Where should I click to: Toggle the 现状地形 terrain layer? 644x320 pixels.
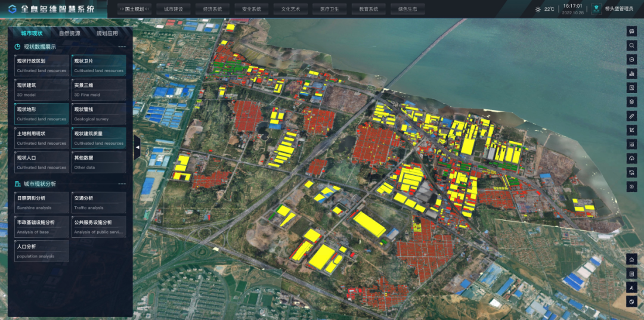pyautogui.click(x=41, y=113)
